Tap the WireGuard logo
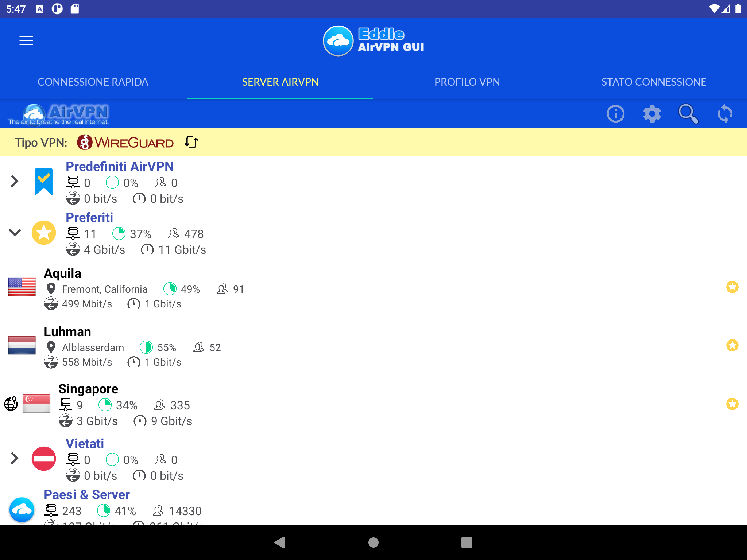The image size is (747, 560). click(x=125, y=142)
